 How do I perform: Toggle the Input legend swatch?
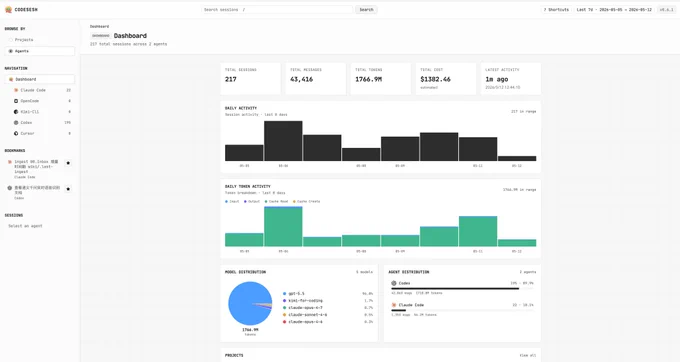click(x=226, y=202)
